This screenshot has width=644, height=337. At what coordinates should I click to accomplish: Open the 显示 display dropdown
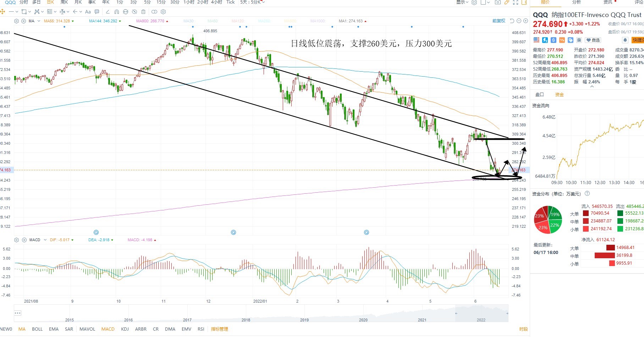[x=462, y=2]
